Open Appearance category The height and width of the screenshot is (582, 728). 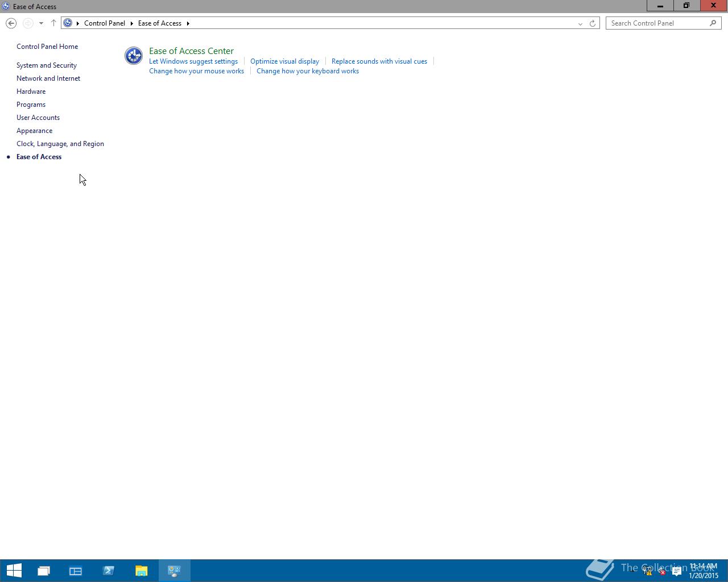click(x=34, y=131)
